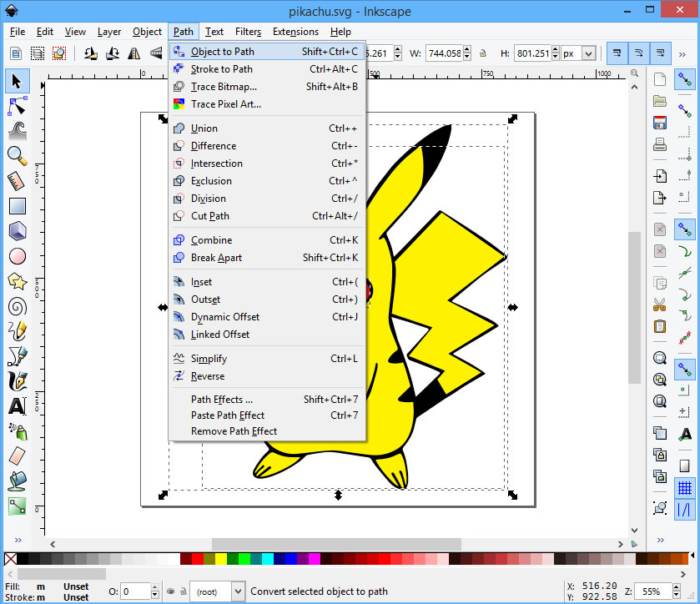The height and width of the screenshot is (604, 700).
Task: Increase the opacity O stepper
Action: [154, 587]
